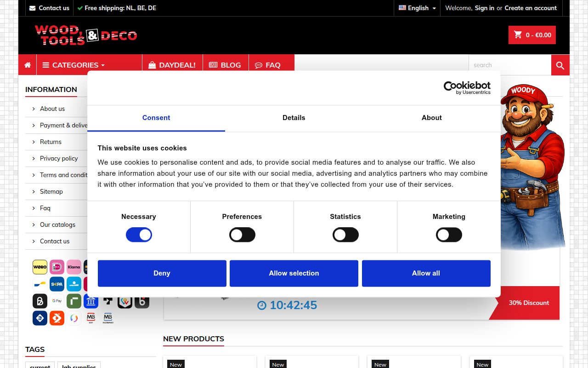Viewport: 588px width, 368px height.
Task: Click the Google Pay payment icon
Action: point(57,301)
